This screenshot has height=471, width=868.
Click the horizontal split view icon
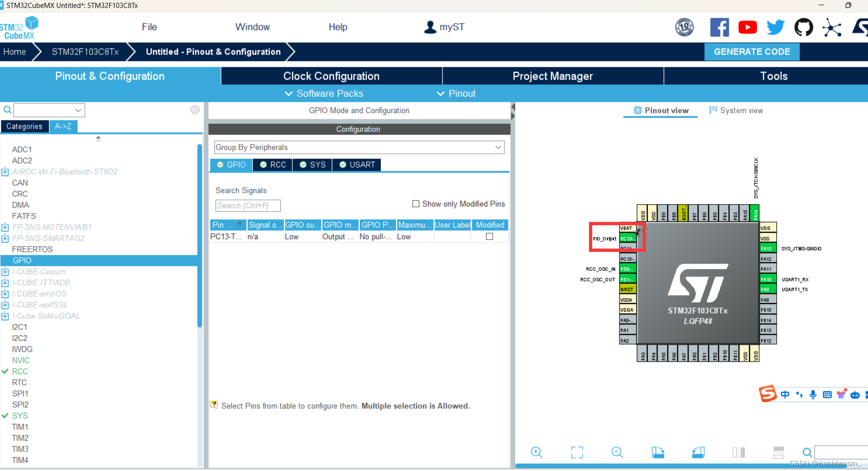779,452
